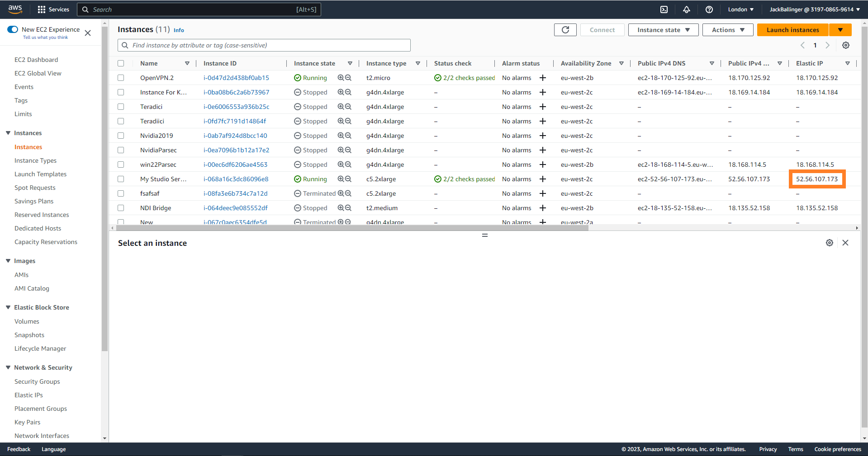Check the win22Parsec instance row
868x456 pixels.
tap(121, 165)
